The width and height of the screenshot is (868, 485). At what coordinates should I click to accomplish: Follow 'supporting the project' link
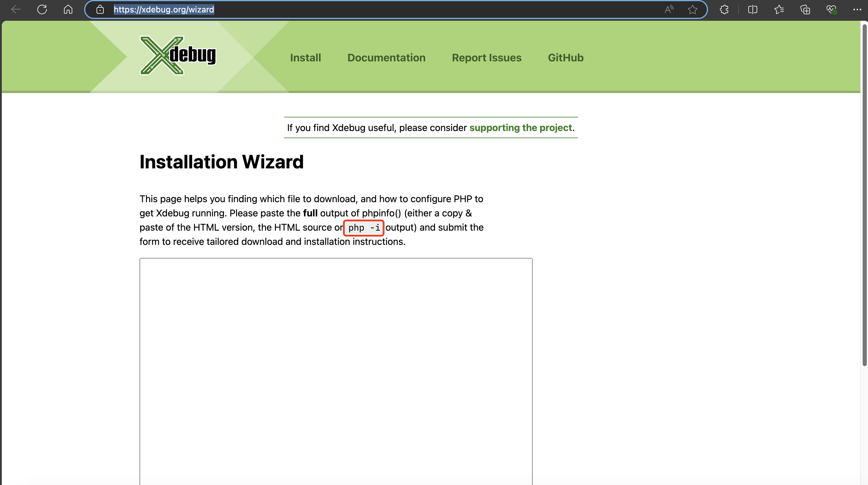520,128
